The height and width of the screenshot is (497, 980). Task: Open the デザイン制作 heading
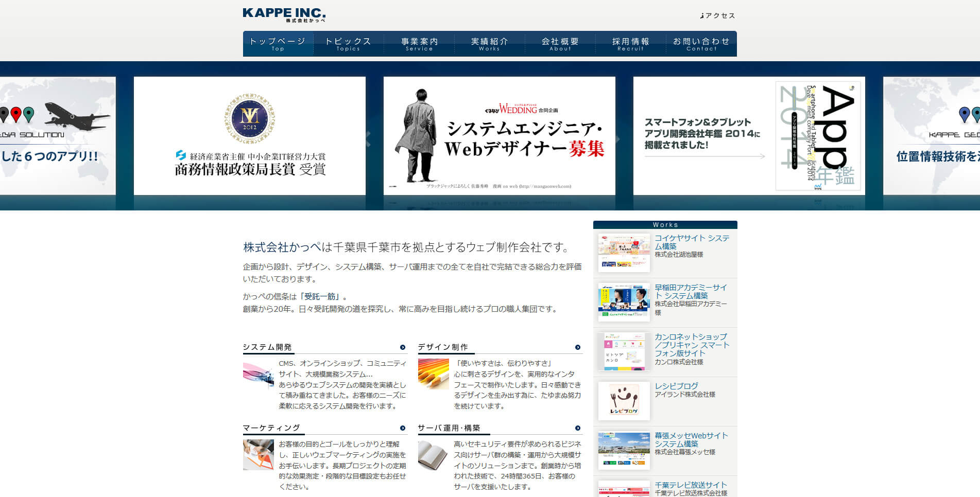pyautogui.click(x=443, y=347)
